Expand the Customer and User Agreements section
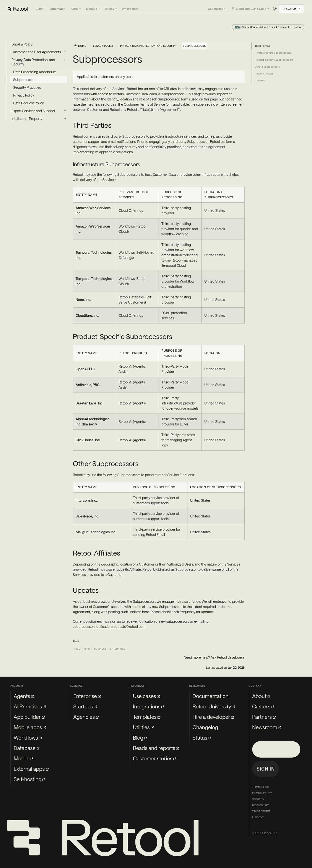 pyautogui.click(x=65, y=52)
